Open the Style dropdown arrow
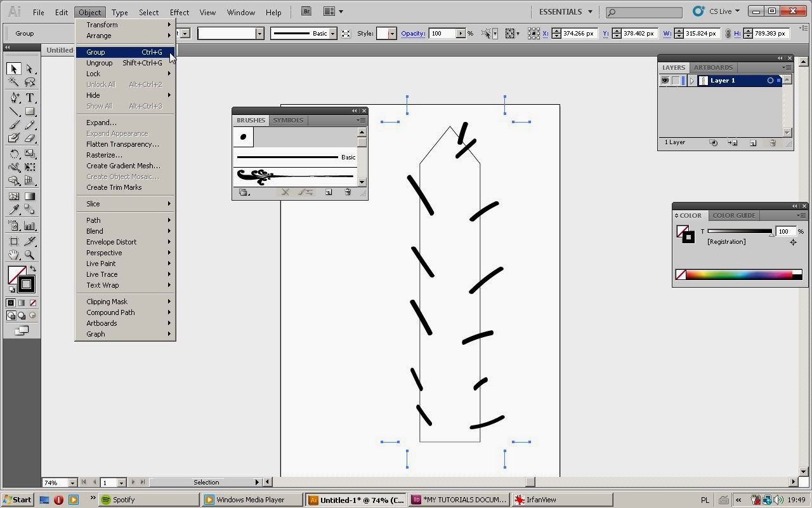812x508 pixels. tap(392, 34)
